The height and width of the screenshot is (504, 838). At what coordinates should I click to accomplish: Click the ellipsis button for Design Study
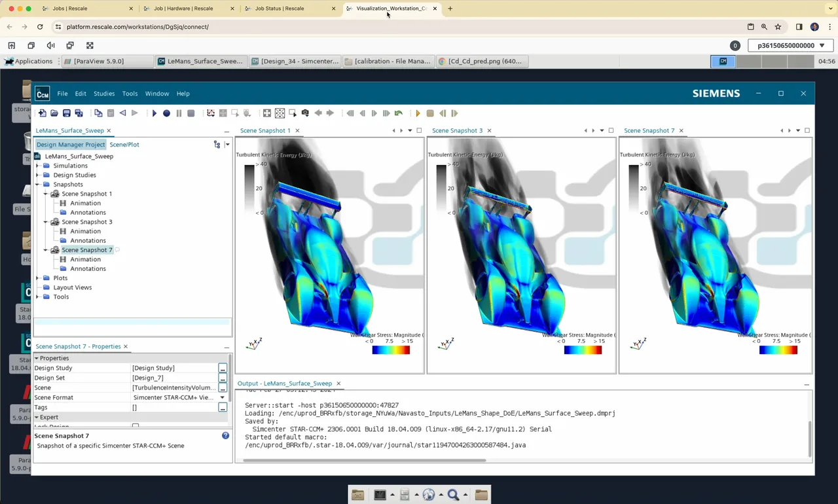(x=223, y=368)
